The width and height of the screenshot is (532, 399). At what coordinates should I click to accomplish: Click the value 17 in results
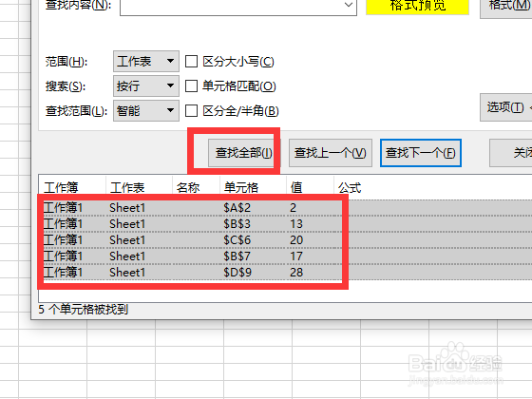pyautogui.click(x=296, y=256)
